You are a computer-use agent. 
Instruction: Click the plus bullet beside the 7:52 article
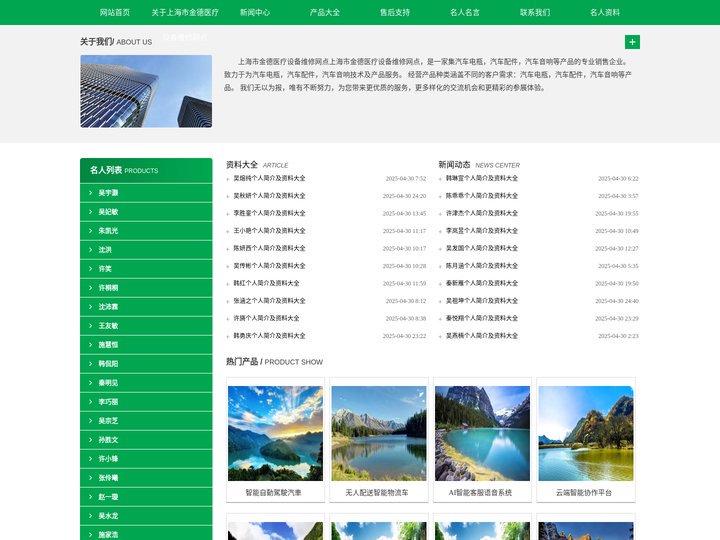227,179
